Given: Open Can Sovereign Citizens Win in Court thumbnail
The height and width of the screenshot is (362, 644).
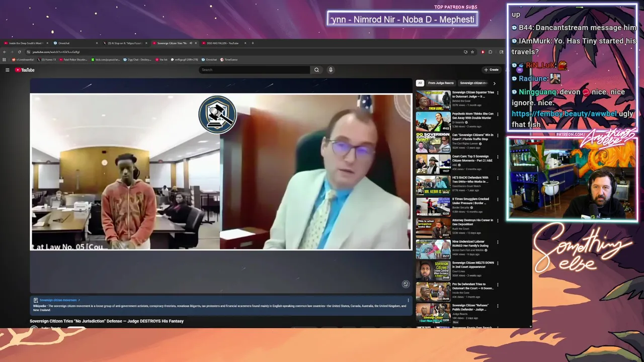Looking at the screenshot, I should (433, 143).
